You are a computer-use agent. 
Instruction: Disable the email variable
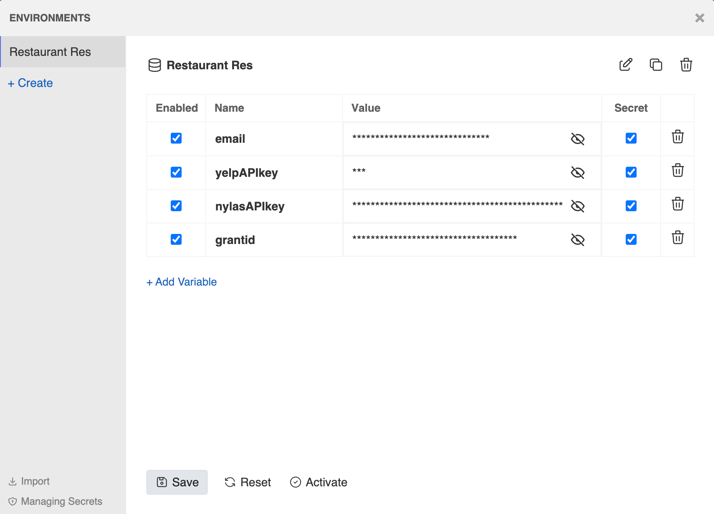(176, 138)
